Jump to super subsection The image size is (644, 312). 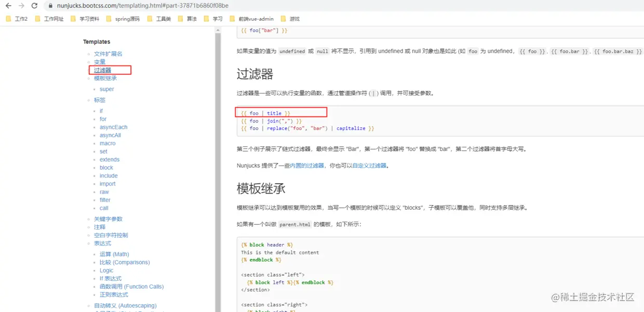(106, 89)
